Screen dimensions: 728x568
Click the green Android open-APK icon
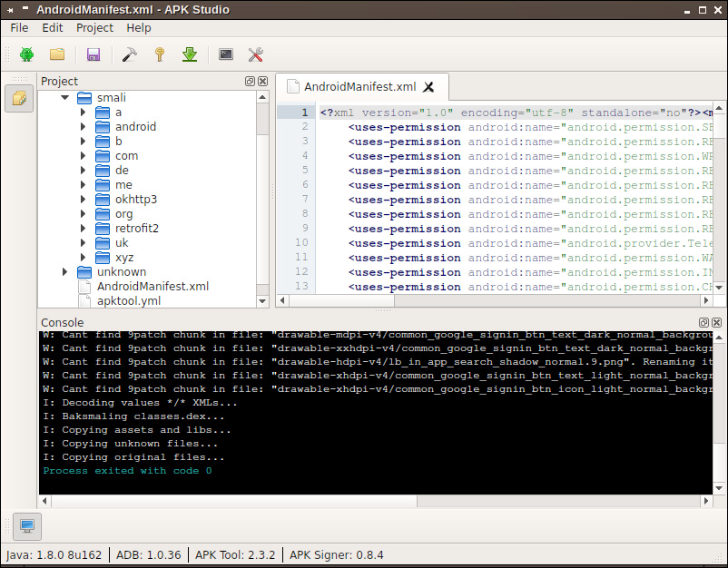point(27,54)
